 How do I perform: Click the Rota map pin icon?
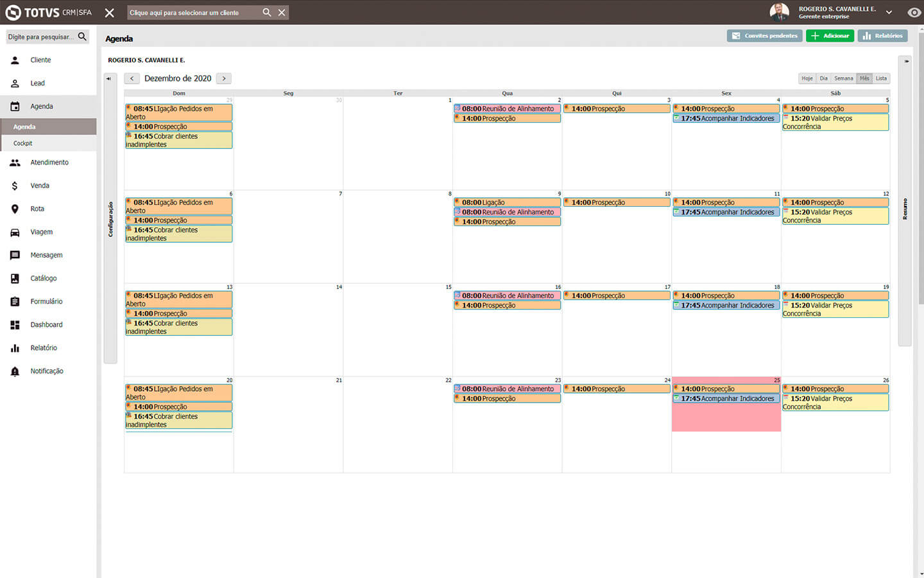point(15,209)
